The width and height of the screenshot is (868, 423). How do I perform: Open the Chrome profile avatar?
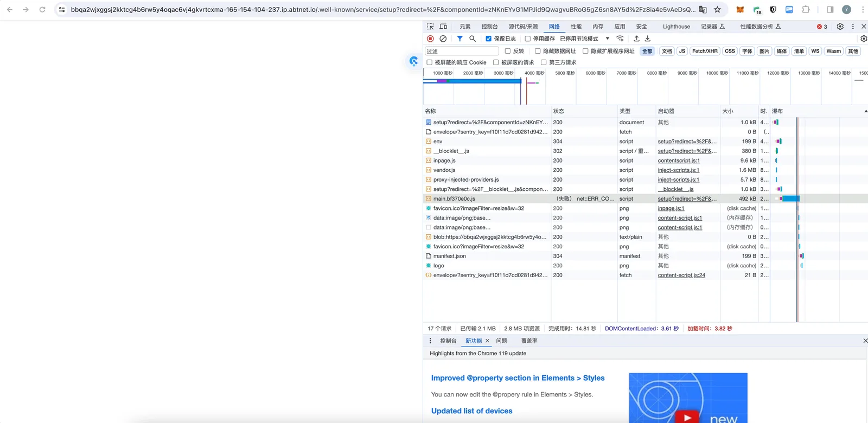coord(846,10)
